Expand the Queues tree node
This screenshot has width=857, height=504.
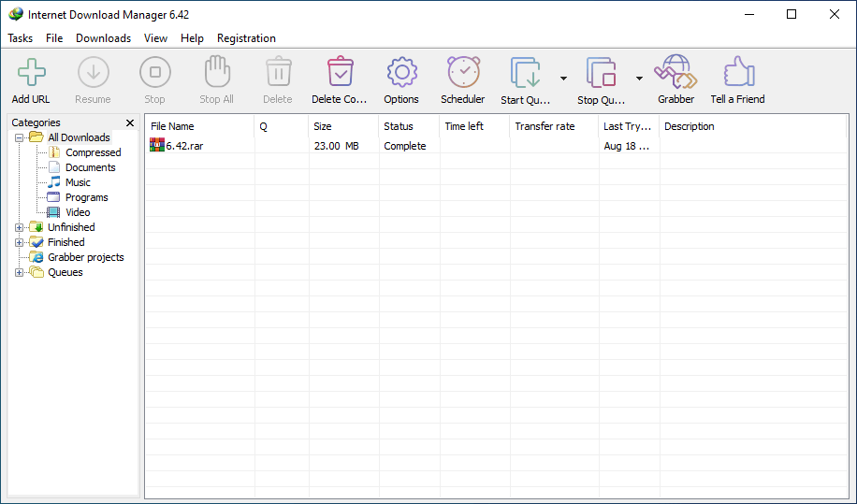pyautogui.click(x=20, y=272)
